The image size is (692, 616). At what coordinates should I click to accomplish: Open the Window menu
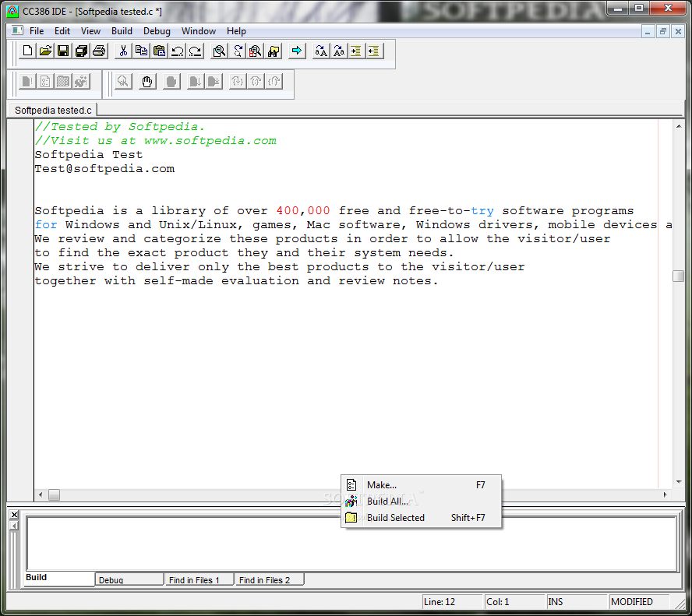[x=199, y=31]
